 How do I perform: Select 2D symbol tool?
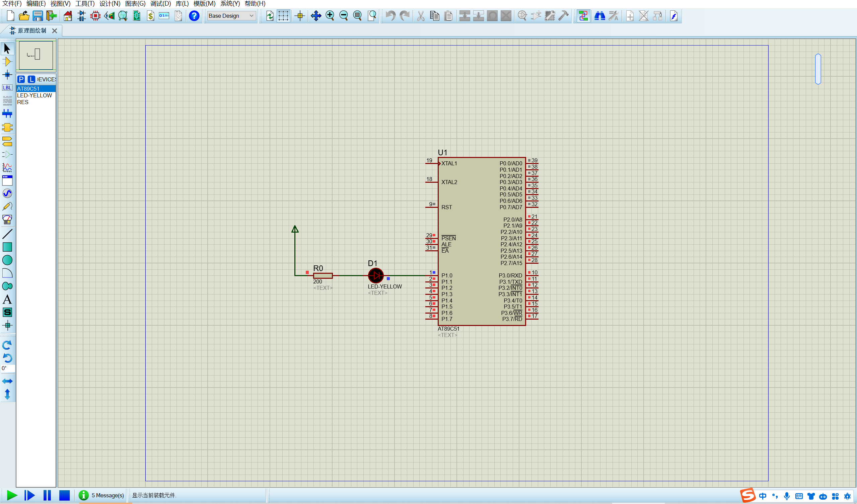[x=7, y=312]
